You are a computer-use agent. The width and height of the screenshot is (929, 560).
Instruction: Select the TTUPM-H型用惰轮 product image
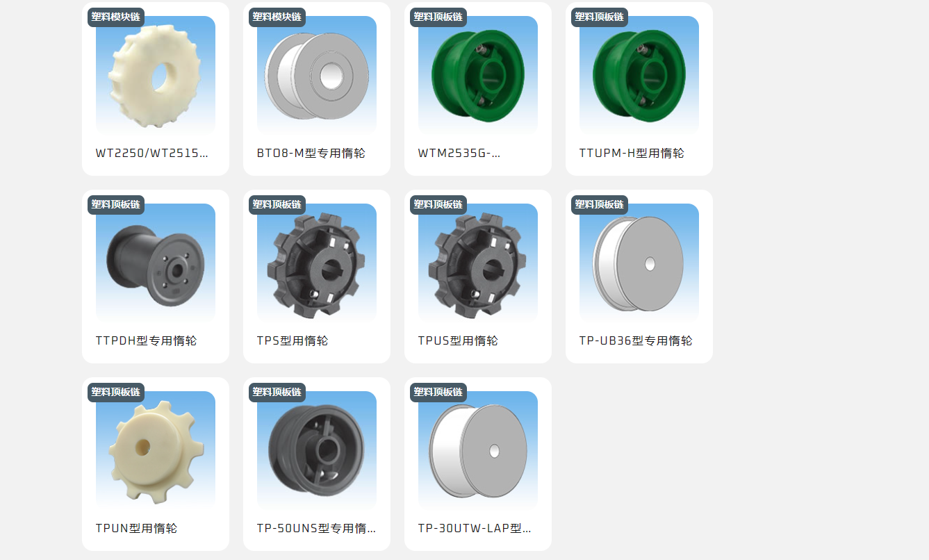click(x=639, y=76)
